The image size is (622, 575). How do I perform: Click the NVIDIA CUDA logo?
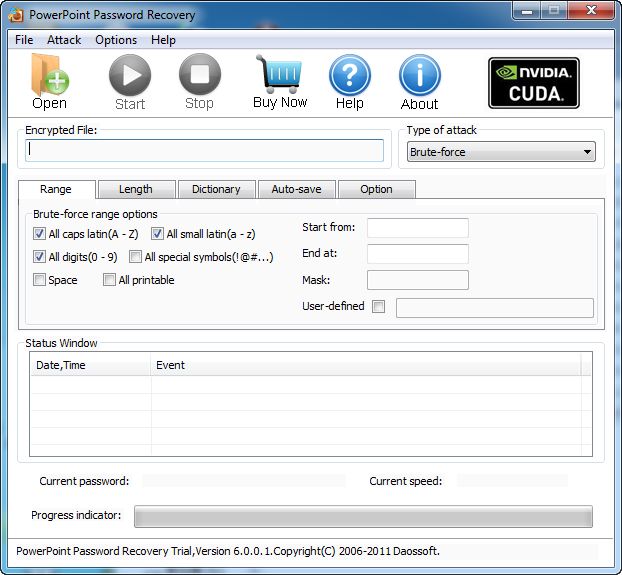(533, 82)
